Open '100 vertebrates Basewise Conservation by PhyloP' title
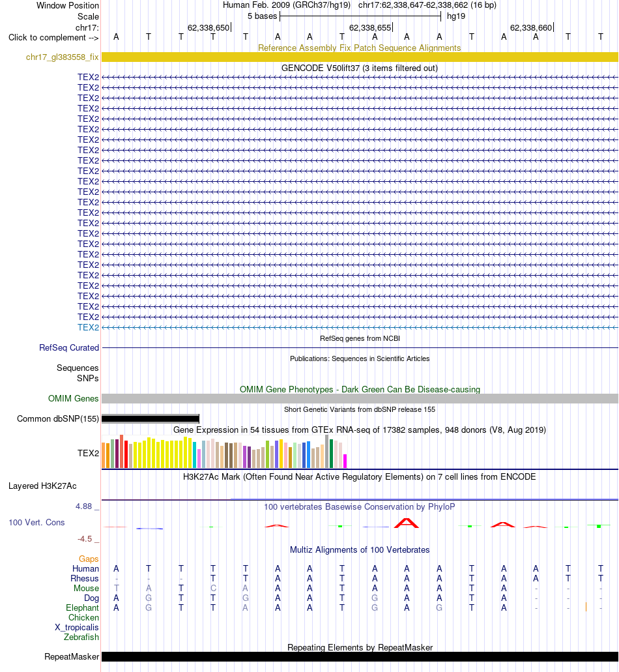The image size is (619, 672). tap(360, 506)
